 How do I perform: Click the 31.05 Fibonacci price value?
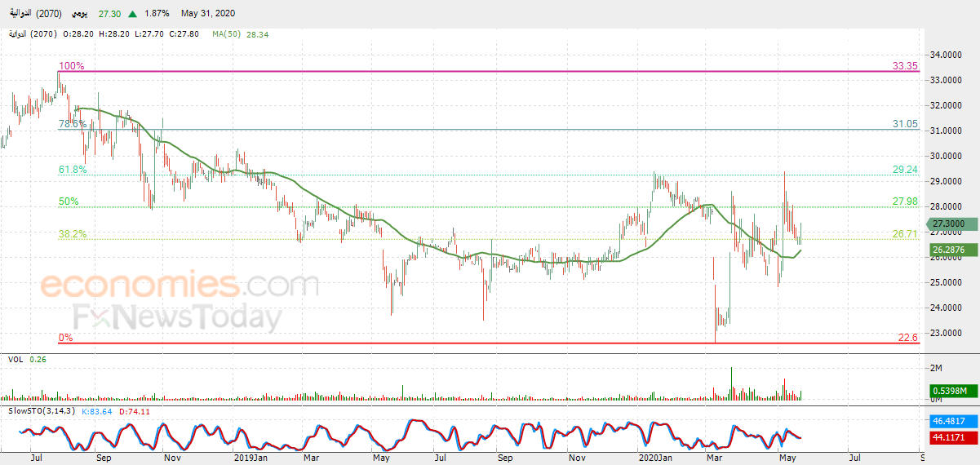[x=906, y=124]
